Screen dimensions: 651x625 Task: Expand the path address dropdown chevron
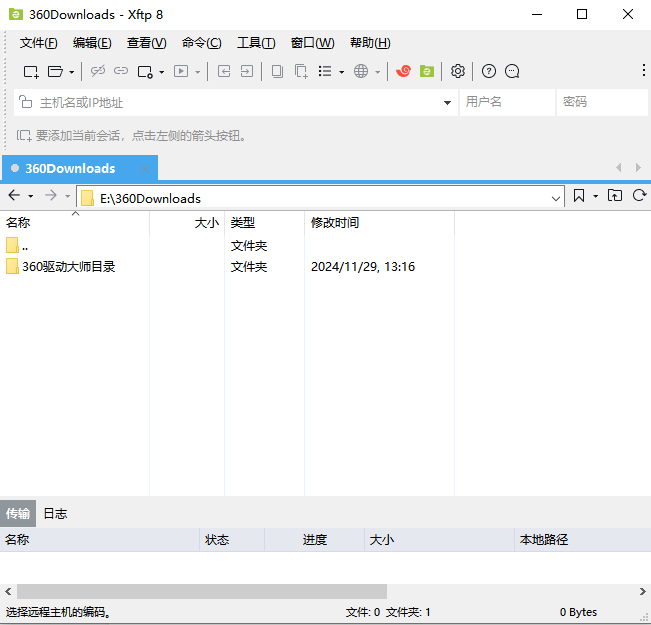[556, 199]
